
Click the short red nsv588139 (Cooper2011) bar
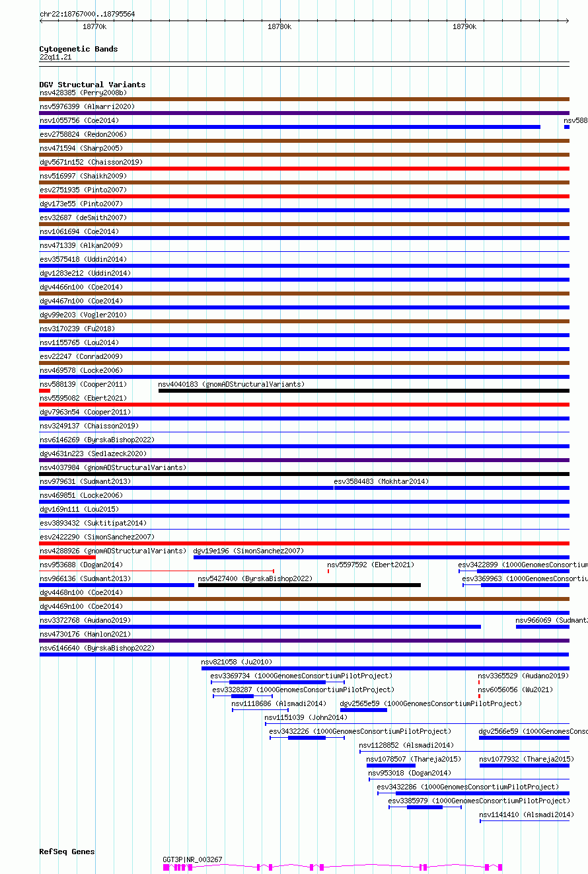45,391
